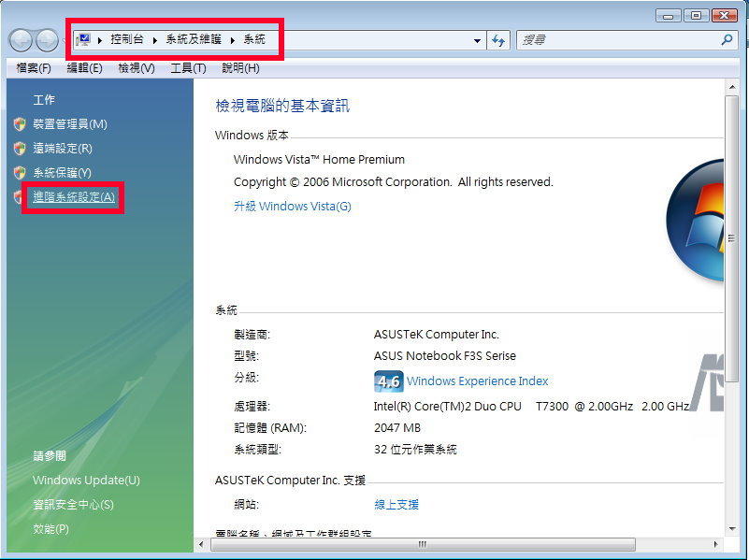Click the Windows Vista logo image
749x560 pixels.
[695, 220]
